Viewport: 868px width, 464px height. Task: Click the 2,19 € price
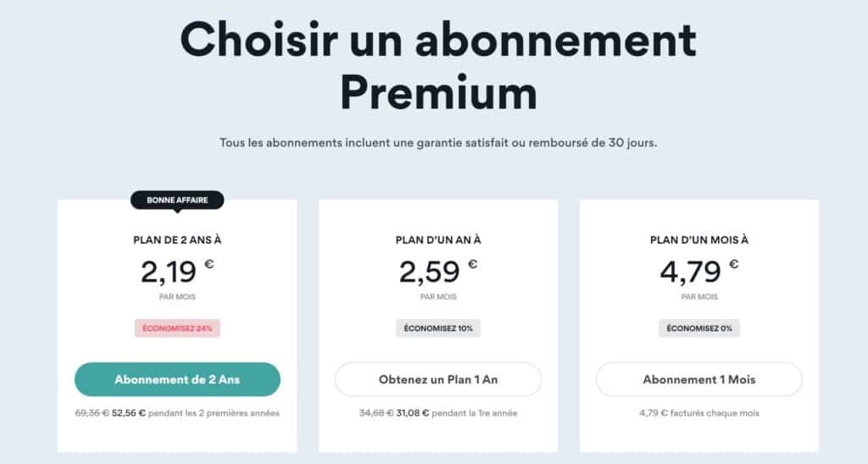(x=177, y=271)
